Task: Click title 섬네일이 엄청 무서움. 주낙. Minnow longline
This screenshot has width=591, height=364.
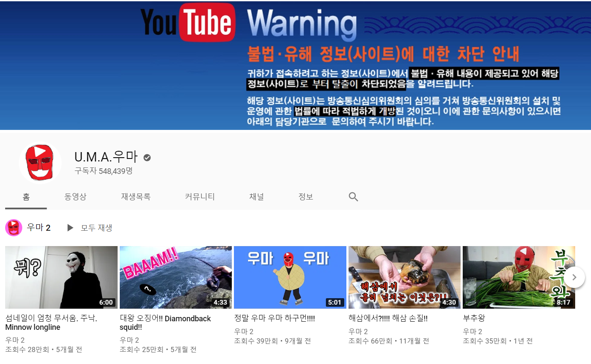Action: pos(51,323)
